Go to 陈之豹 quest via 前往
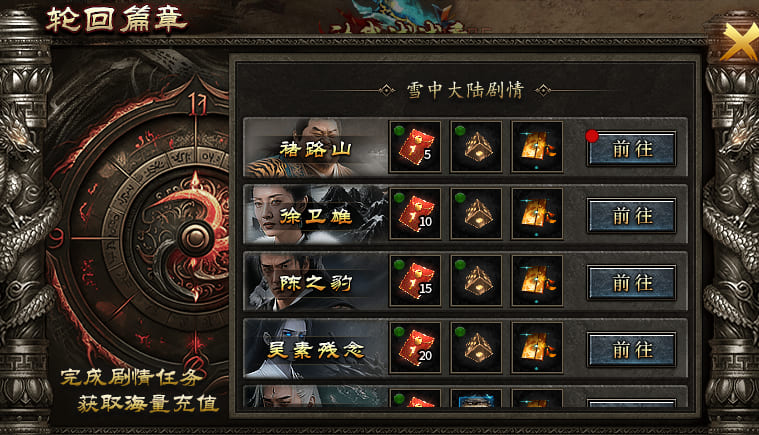The height and width of the screenshot is (435, 759). tap(631, 283)
